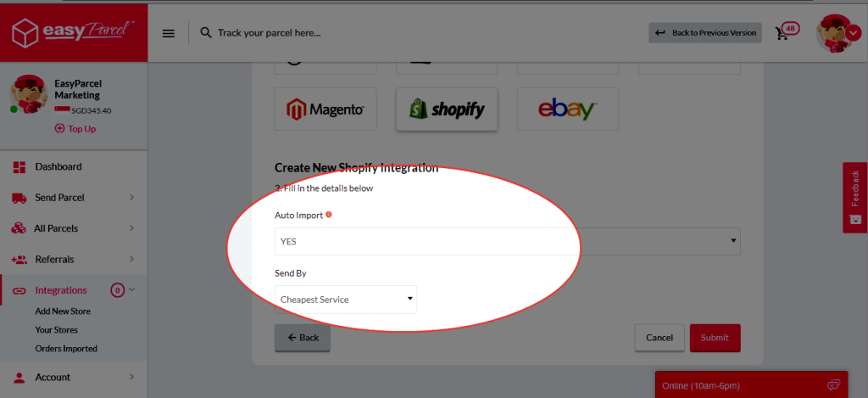Click the search magnifier icon
This screenshot has height=398, width=868.
[x=206, y=33]
